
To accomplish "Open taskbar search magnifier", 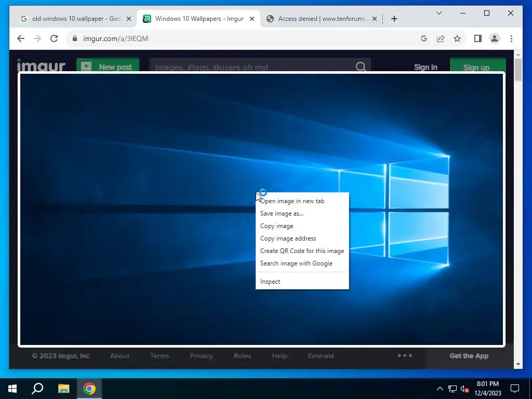I will (37, 389).
